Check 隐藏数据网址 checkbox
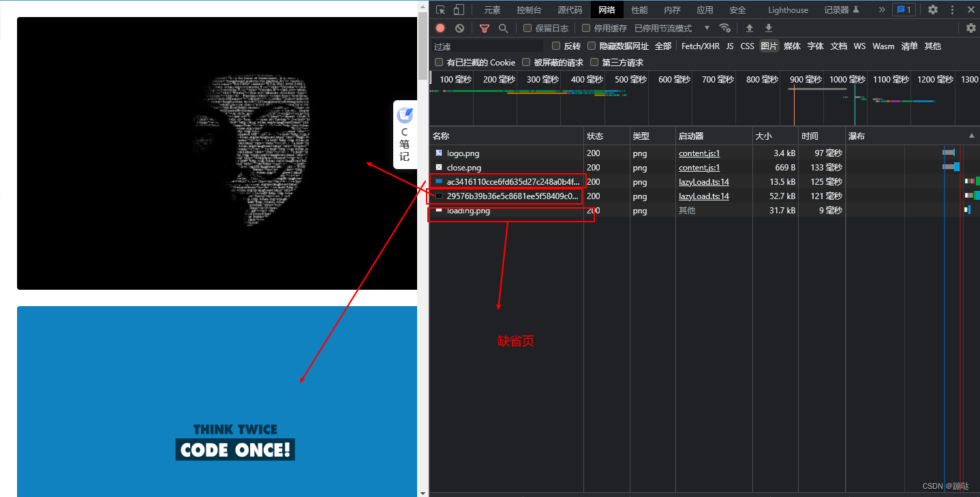This screenshot has height=497, width=980. tap(592, 46)
